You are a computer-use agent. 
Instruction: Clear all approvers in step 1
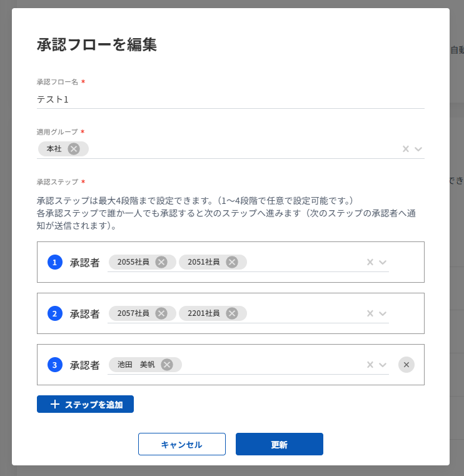coord(370,262)
